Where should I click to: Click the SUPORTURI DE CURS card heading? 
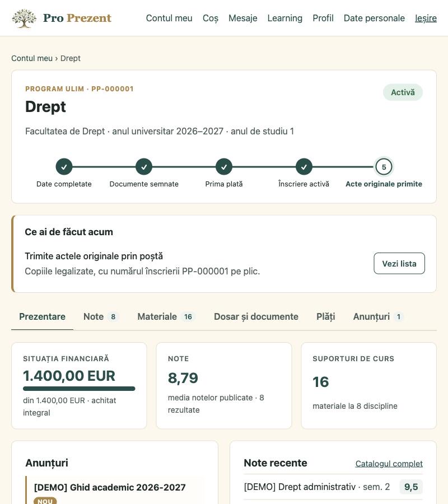pyautogui.click(x=353, y=359)
